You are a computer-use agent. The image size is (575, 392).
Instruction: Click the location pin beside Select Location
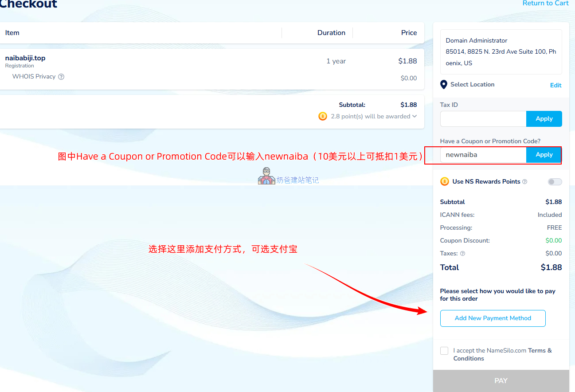click(443, 84)
